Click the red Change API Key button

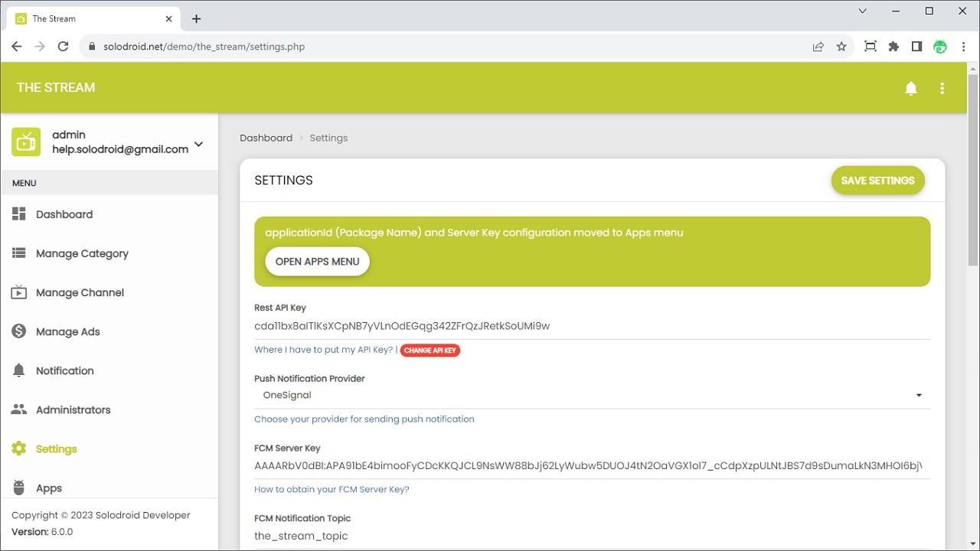click(x=430, y=350)
